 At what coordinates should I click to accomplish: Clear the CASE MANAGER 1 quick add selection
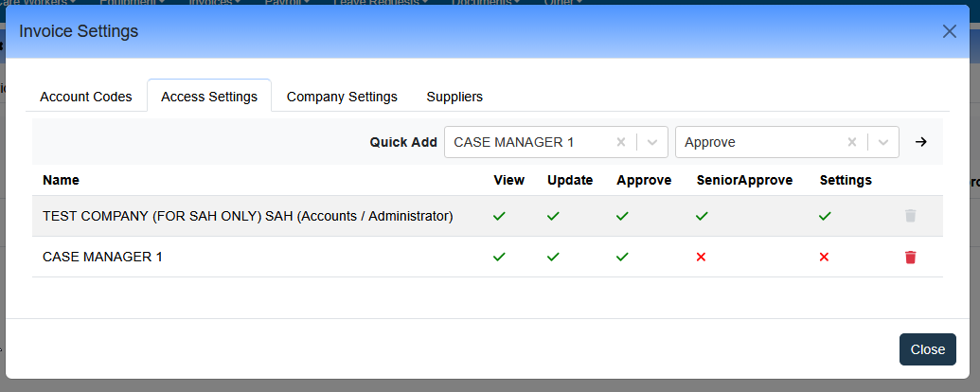point(621,142)
